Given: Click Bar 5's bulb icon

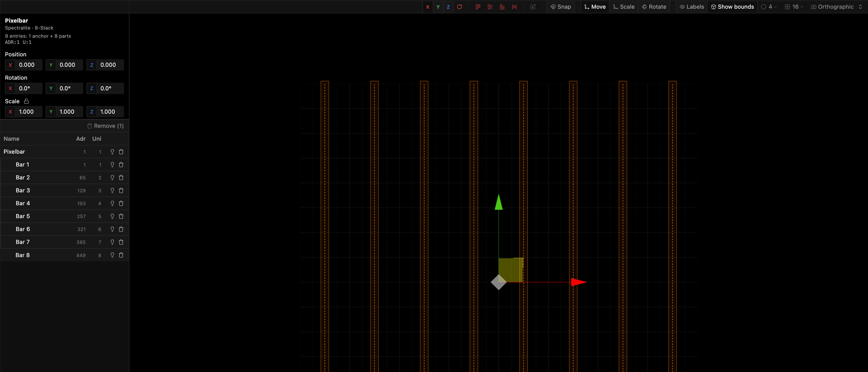Looking at the screenshot, I should (112, 216).
